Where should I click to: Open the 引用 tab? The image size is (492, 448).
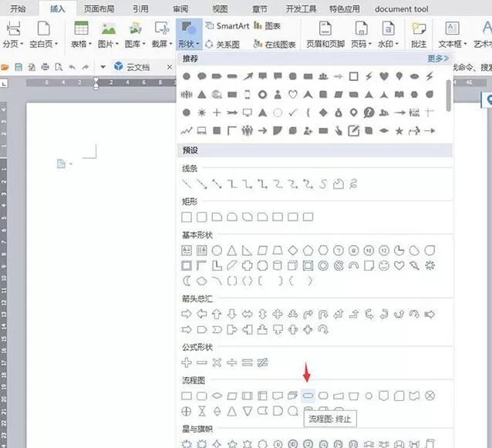pyautogui.click(x=140, y=8)
